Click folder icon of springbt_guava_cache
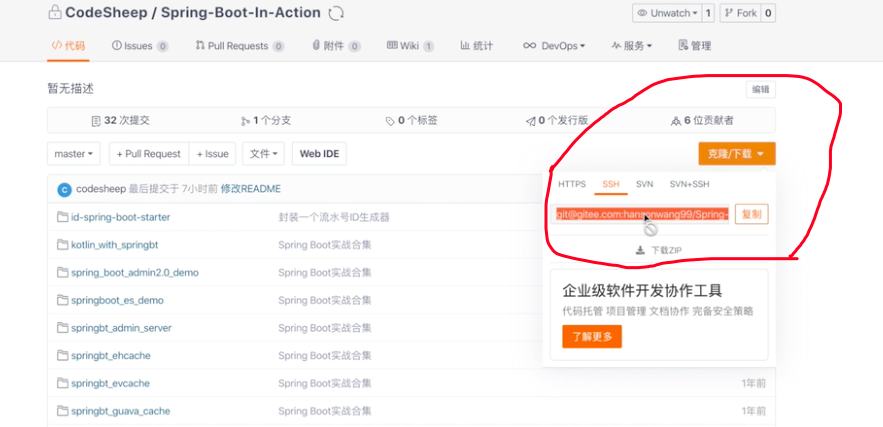 click(x=63, y=411)
